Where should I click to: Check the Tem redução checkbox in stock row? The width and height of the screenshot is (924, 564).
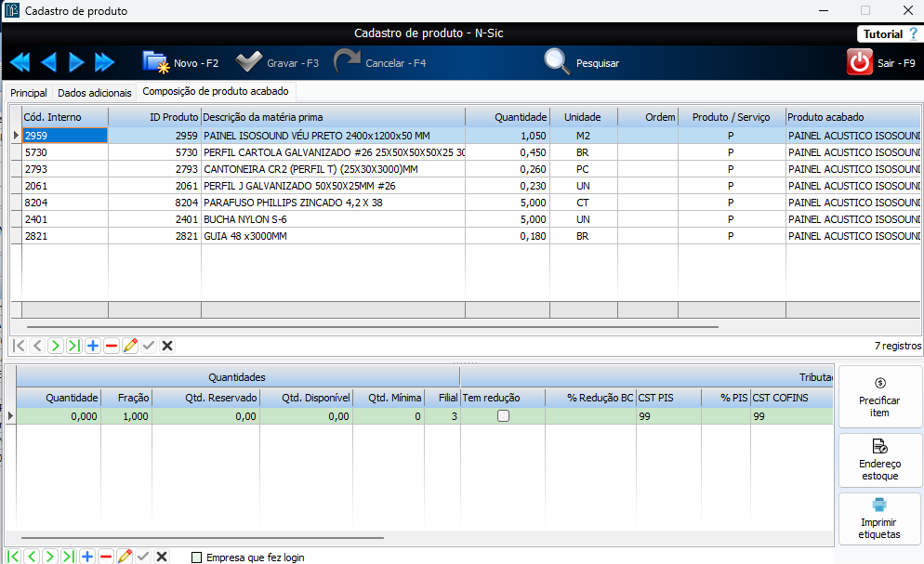503,416
